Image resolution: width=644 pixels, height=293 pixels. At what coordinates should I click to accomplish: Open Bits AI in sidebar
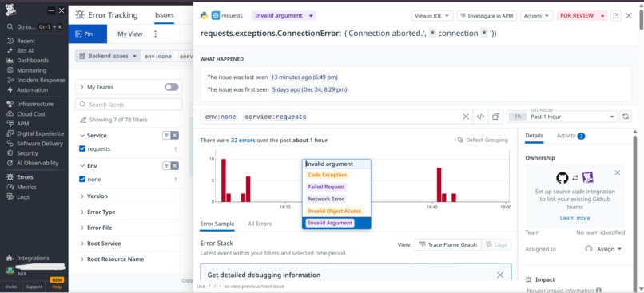(25, 50)
